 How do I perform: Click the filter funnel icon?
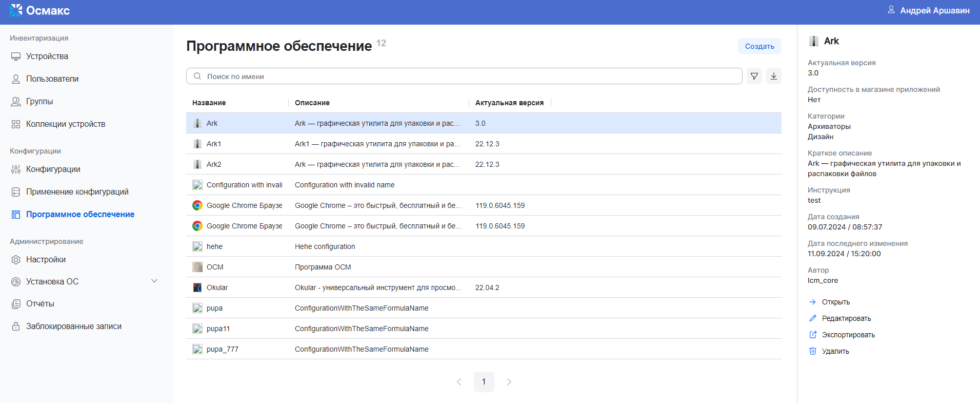pos(754,76)
